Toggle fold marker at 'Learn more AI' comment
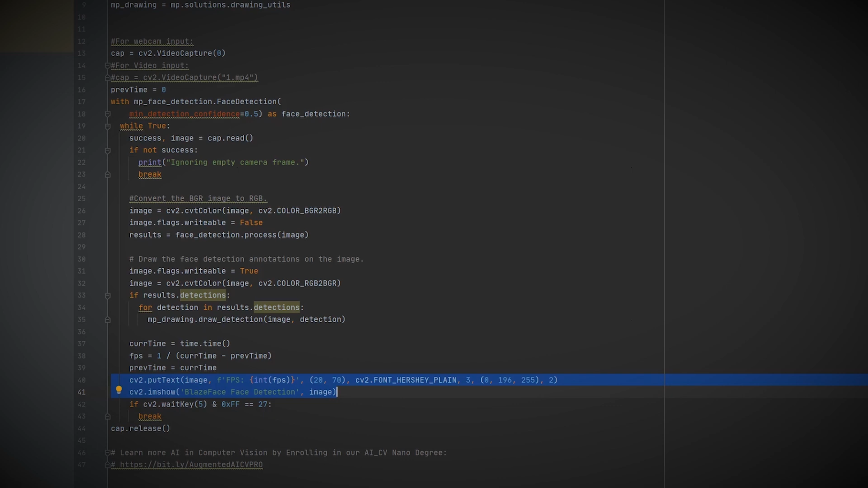Viewport: 868px width, 488px height. [x=108, y=453]
